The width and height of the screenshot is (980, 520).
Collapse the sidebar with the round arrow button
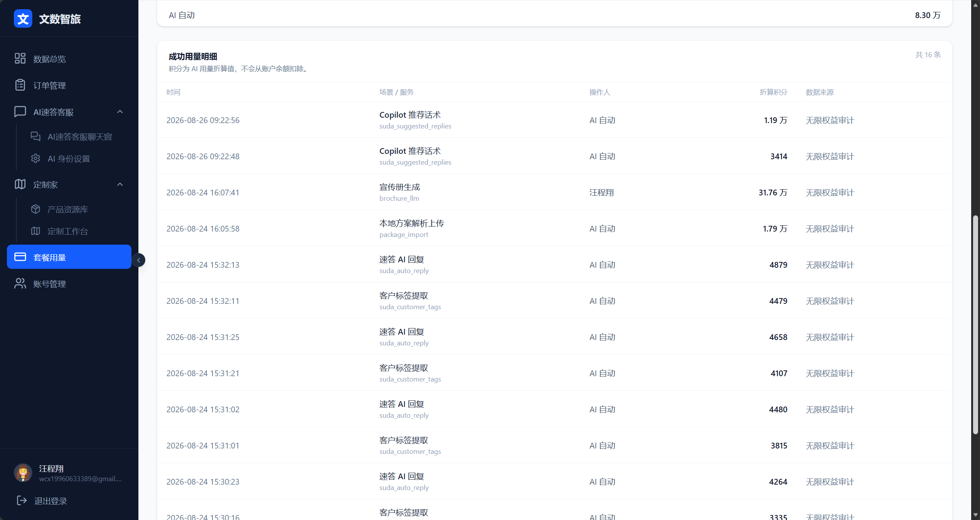pyautogui.click(x=139, y=260)
